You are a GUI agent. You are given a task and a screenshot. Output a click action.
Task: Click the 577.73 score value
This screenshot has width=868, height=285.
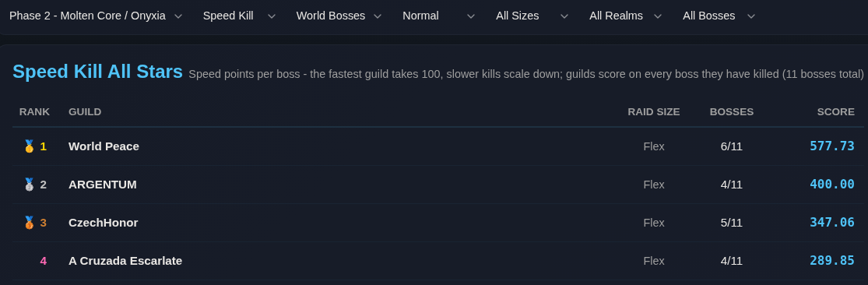coord(832,146)
